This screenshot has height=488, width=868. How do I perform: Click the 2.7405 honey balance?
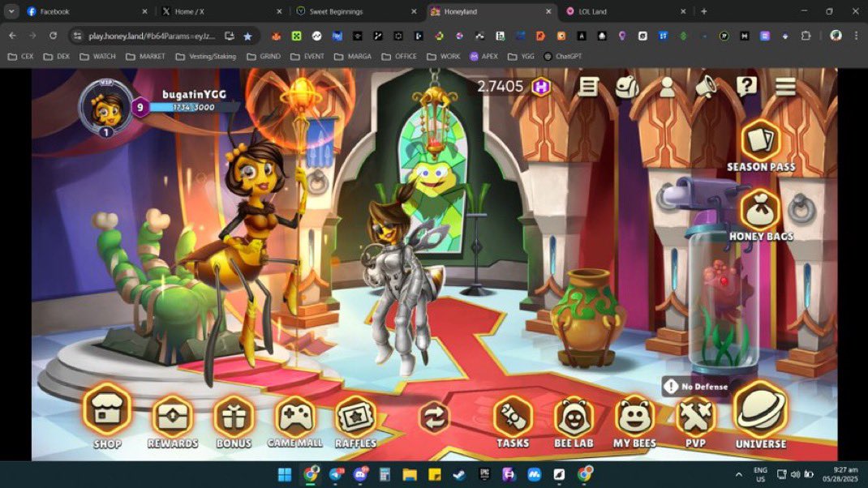point(500,86)
